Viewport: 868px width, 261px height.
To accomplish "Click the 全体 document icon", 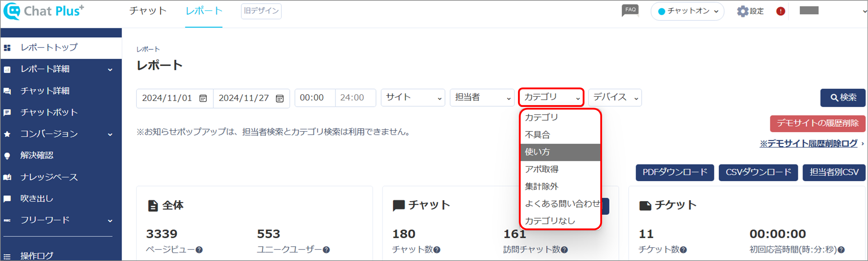I will (x=153, y=206).
